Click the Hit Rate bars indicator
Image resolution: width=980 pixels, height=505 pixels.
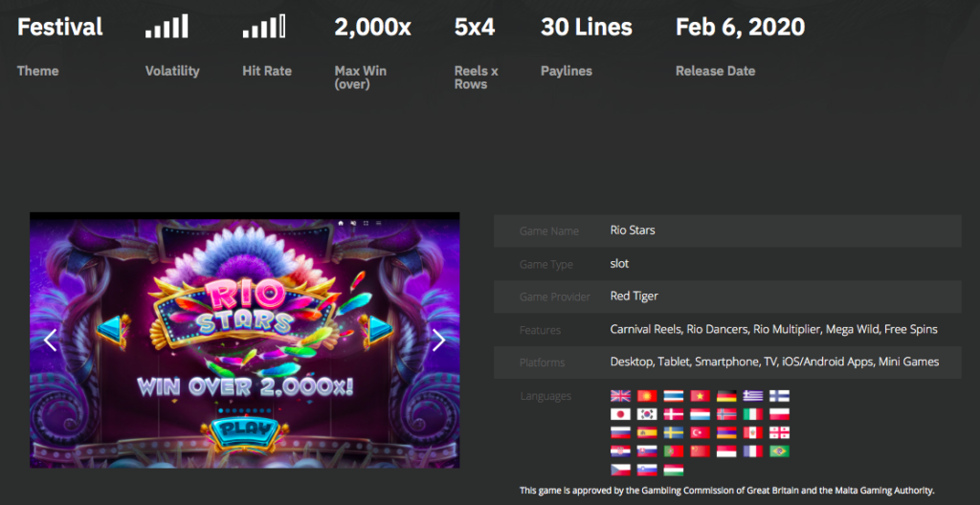coord(264,26)
